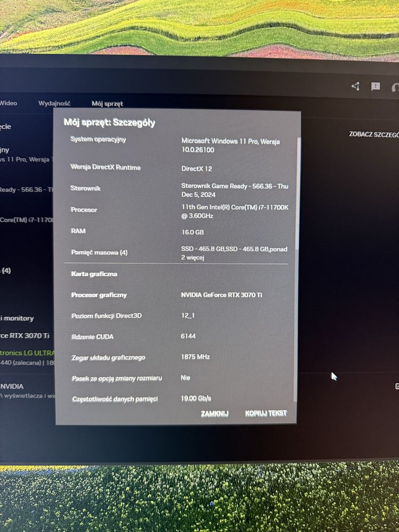Click ZAMKNIJ to close details dialog
The height and width of the screenshot is (532, 399).
point(214,413)
